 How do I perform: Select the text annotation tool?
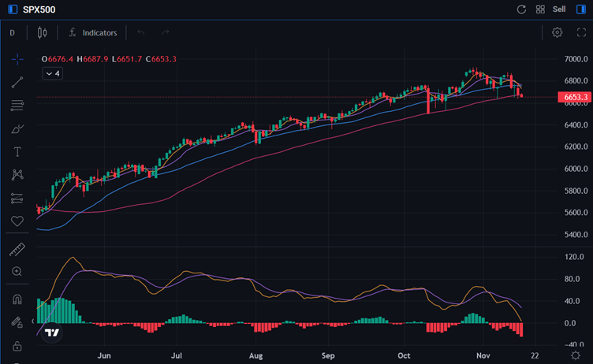click(17, 151)
